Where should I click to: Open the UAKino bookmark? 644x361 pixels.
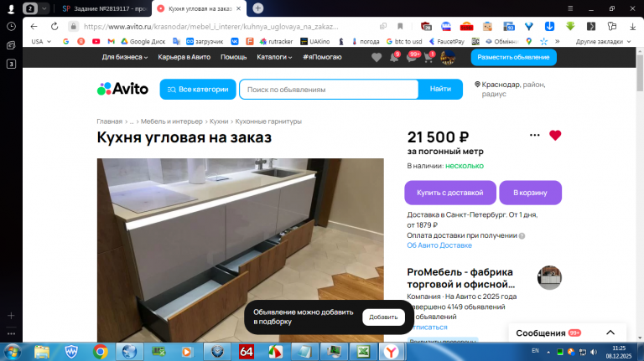315,41
